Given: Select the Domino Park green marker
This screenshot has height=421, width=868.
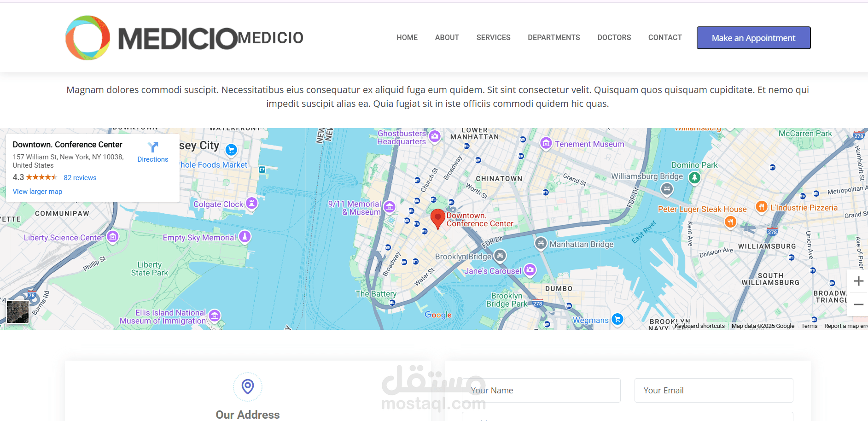Looking at the screenshot, I should (694, 177).
